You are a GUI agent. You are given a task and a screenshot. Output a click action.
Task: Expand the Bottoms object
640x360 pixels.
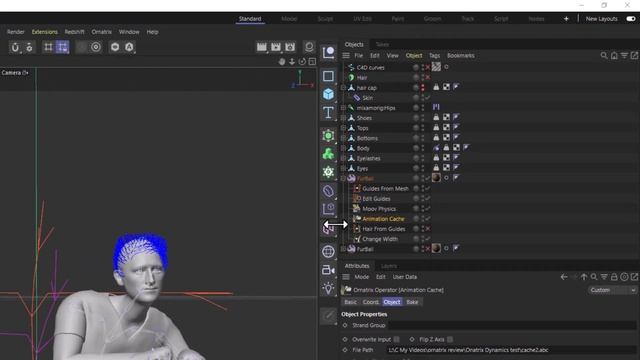point(343,138)
